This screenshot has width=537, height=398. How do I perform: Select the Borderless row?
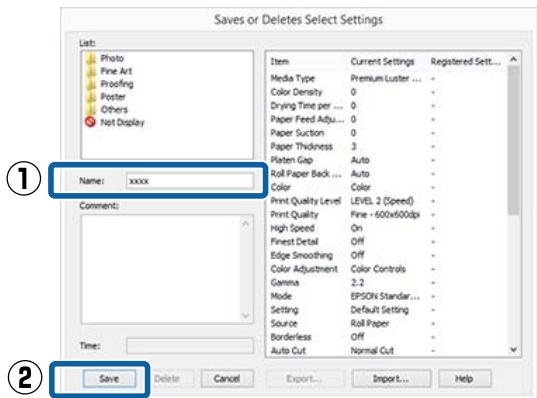click(x=387, y=337)
